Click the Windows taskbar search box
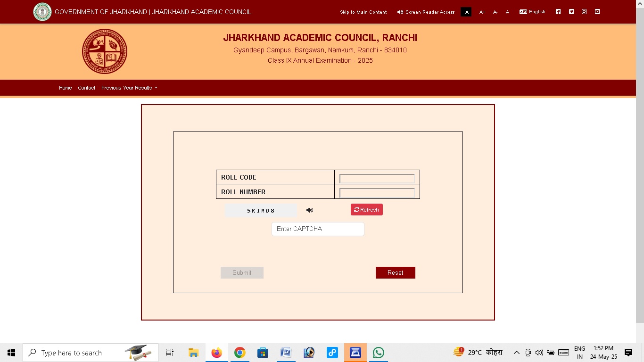The image size is (644, 362). click(91, 353)
